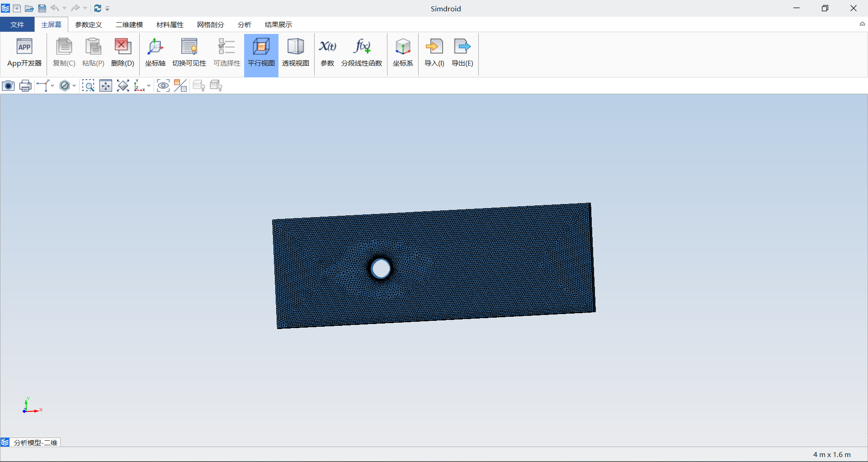Switch to the 二维建模 ribbon tab

129,24
